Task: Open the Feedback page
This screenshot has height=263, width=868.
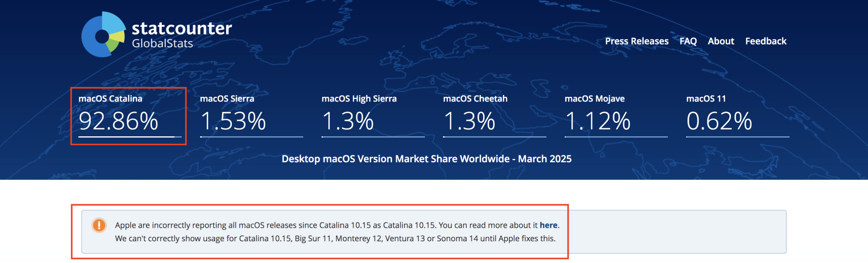Action: click(766, 41)
